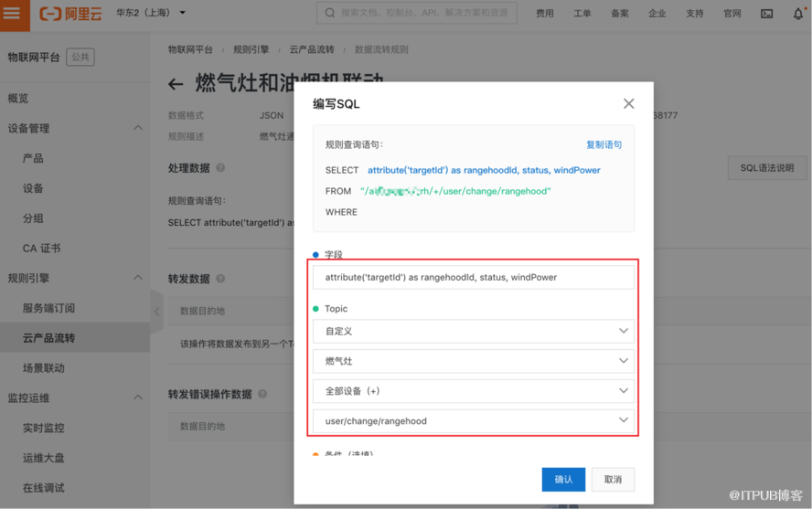Click the FROM topic path text
The image size is (812, 509).
click(455, 191)
